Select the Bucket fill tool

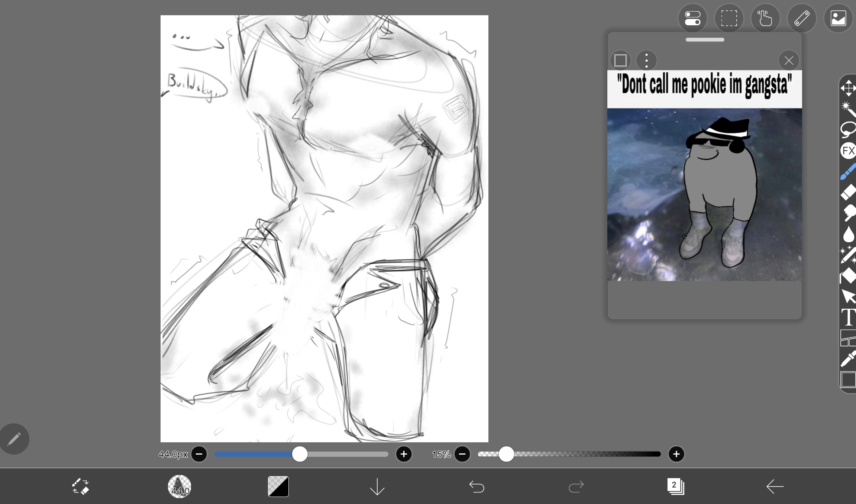click(x=848, y=276)
